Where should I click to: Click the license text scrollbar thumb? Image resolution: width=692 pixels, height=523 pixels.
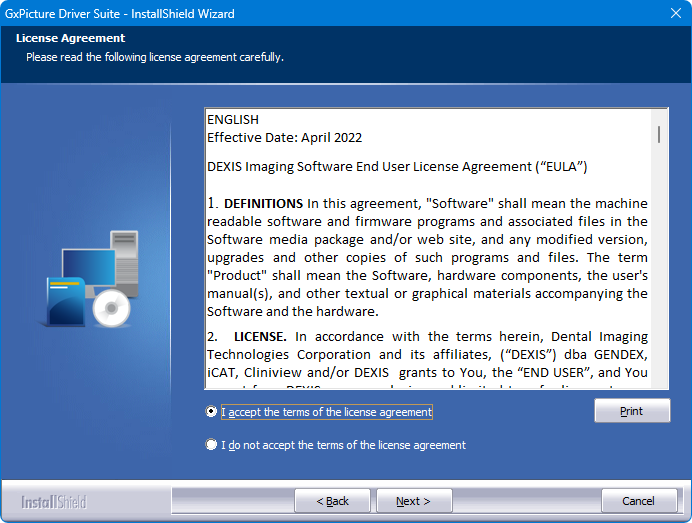(x=658, y=134)
